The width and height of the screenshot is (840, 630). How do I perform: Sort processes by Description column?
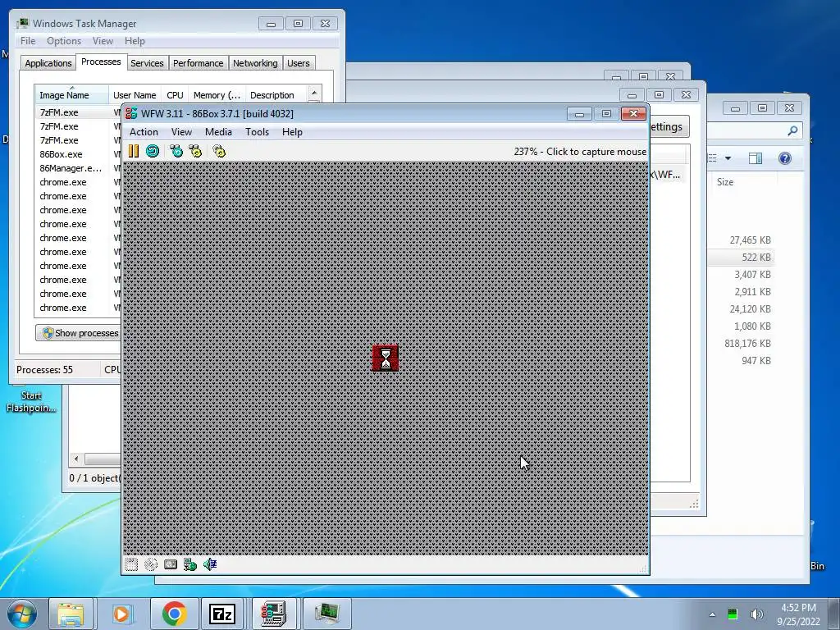[276, 95]
